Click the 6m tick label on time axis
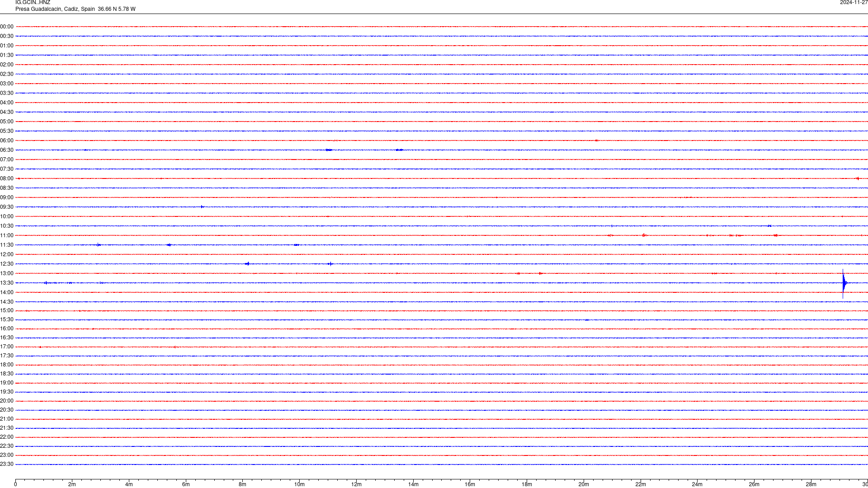 (x=186, y=484)
